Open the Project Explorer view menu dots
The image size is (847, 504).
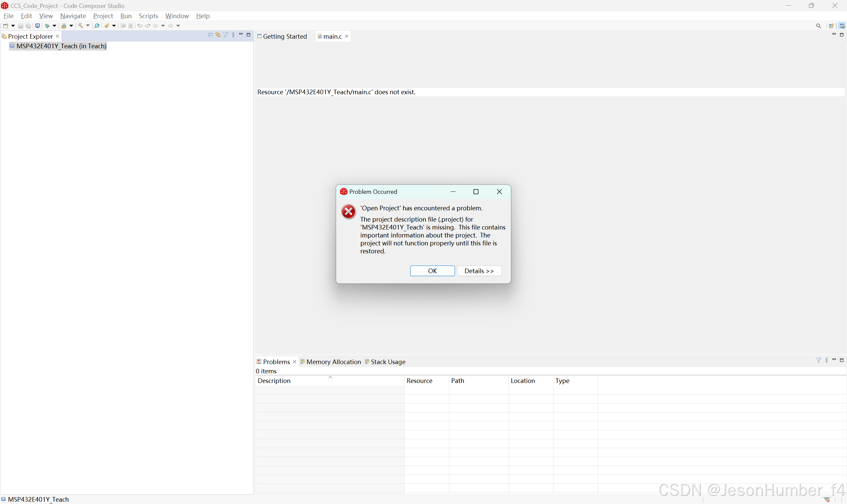[x=233, y=35]
